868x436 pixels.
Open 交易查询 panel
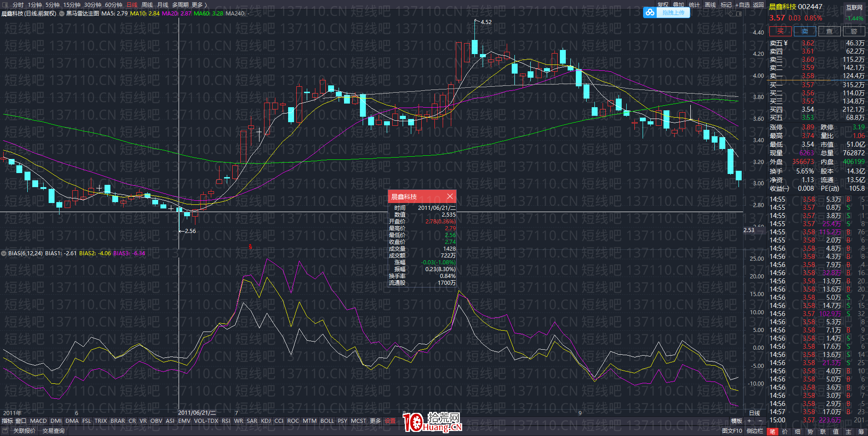[x=54, y=431]
